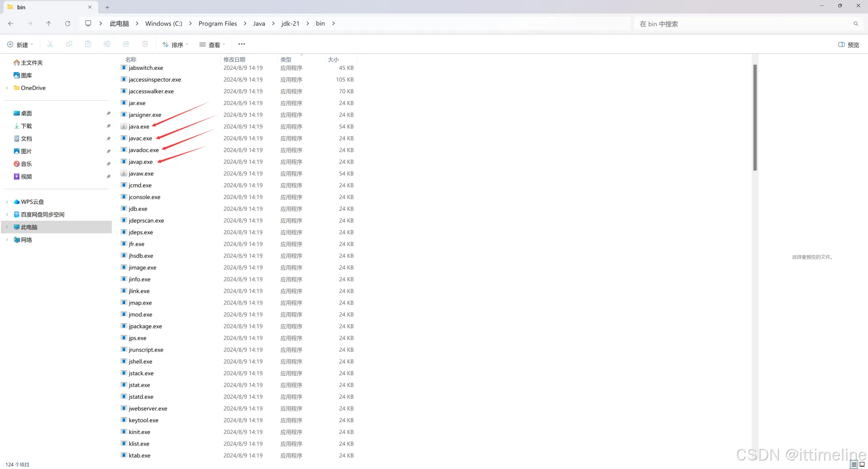Go back to previous folder
The width and height of the screenshot is (868, 469).
11,23
